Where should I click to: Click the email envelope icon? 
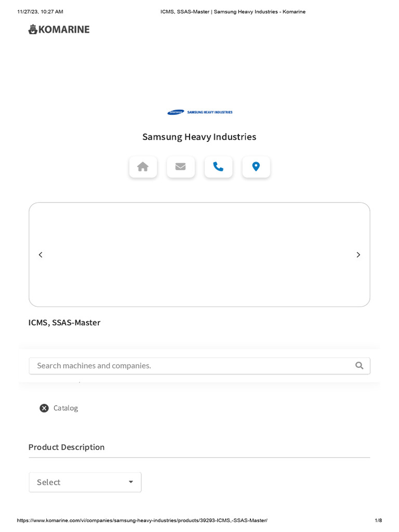(x=180, y=167)
